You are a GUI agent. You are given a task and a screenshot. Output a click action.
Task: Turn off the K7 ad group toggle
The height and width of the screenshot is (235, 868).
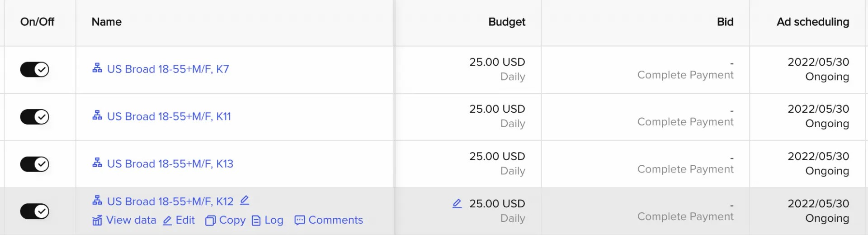pyautogui.click(x=34, y=69)
